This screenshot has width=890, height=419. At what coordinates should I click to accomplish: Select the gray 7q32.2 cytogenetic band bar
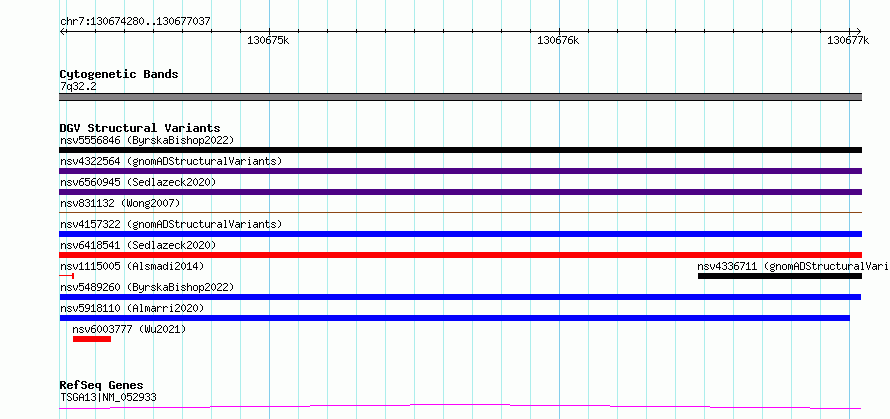pos(460,97)
